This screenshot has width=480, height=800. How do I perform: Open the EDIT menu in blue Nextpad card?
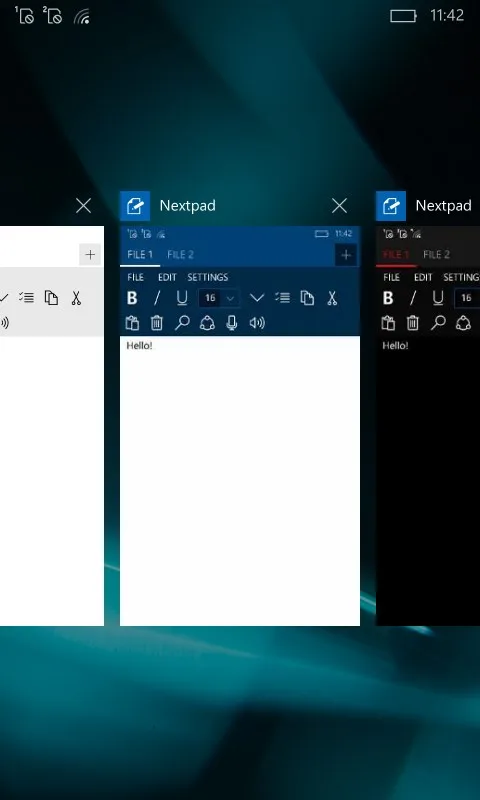[x=167, y=277]
